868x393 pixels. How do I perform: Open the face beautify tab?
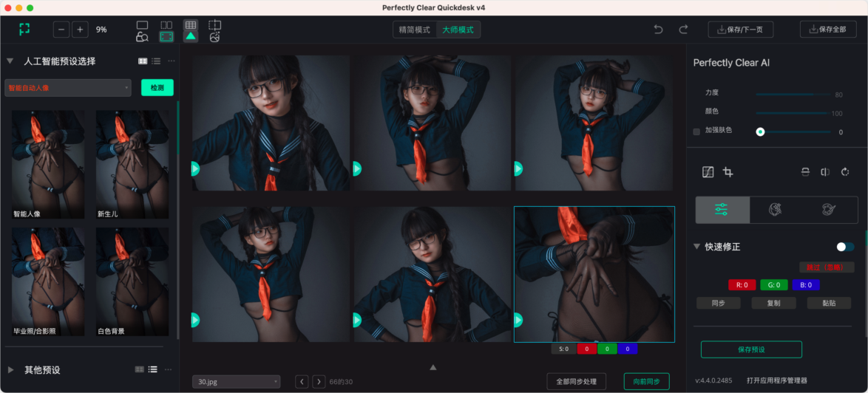coord(775,210)
